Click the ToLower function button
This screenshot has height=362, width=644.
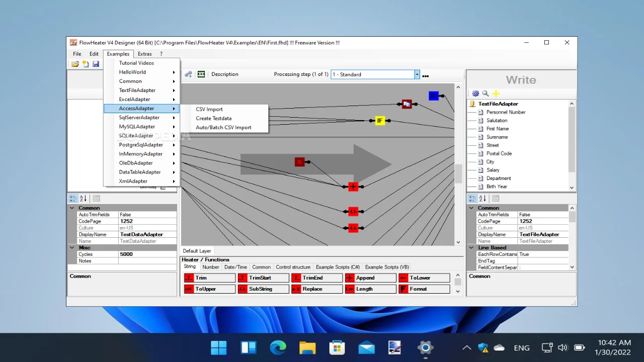[x=424, y=278]
